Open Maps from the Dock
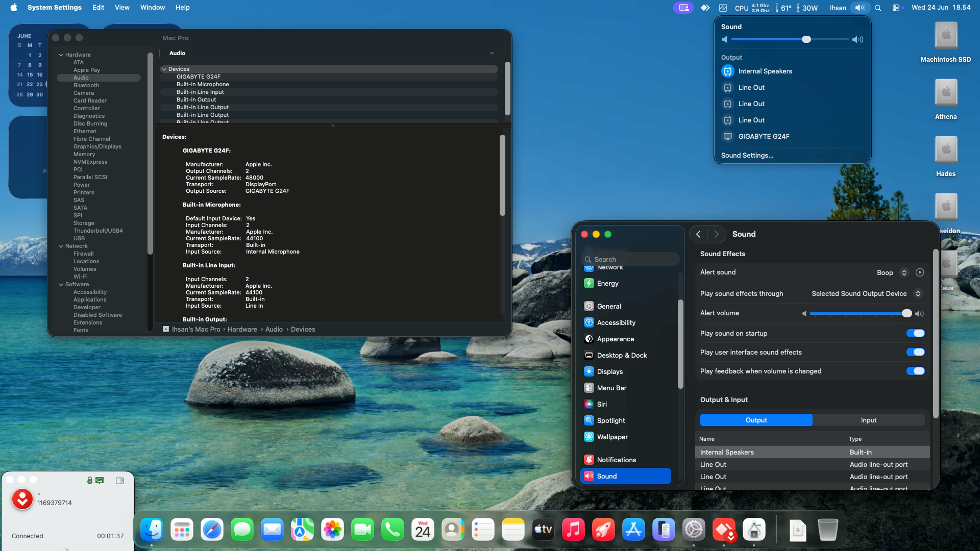This screenshot has height=551, width=980. click(x=302, y=530)
